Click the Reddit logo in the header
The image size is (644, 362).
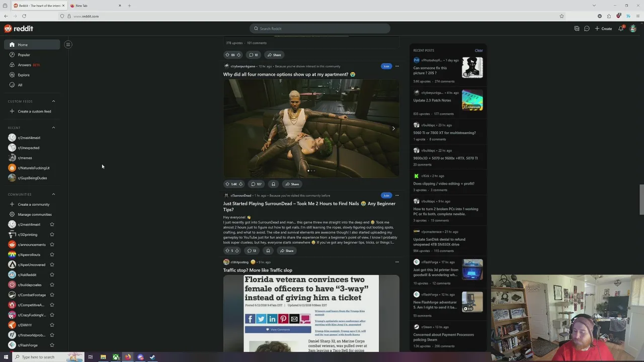19,29
